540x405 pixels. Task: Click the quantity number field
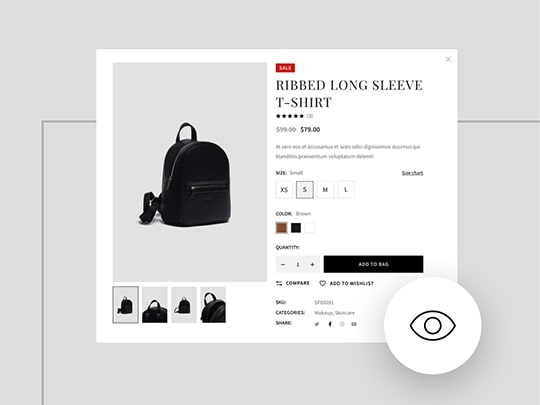[298, 264]
